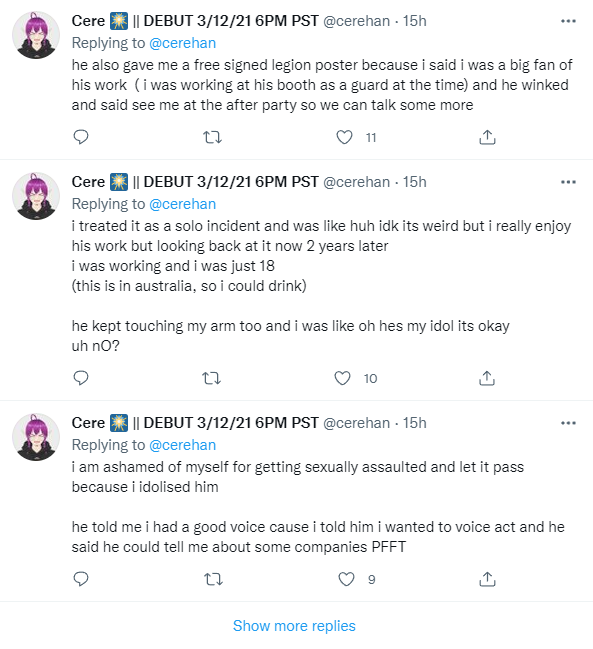This screenshot has height=649, width=593.
Task: Open more options on first tweet
Action: tap(568, 21)
